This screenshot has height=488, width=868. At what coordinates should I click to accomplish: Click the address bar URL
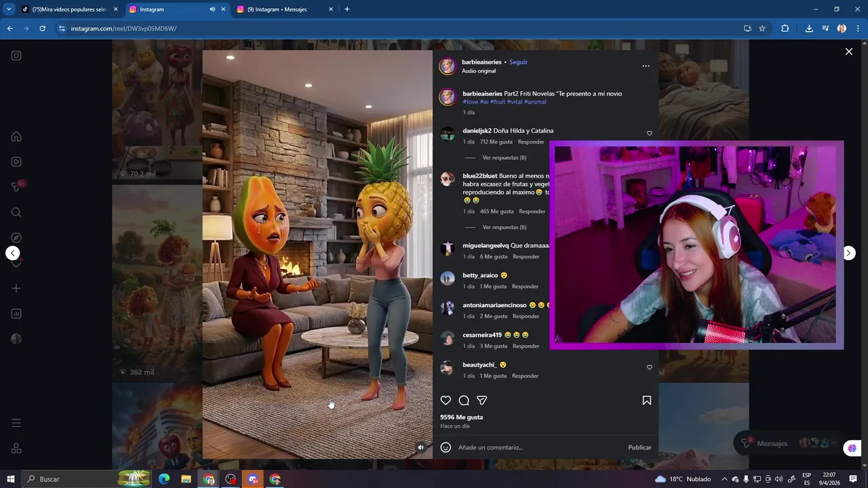click(x=123, y=28)
